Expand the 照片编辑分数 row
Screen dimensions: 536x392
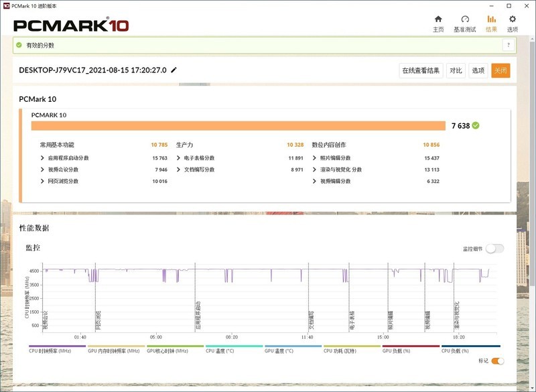click(315, 158)
